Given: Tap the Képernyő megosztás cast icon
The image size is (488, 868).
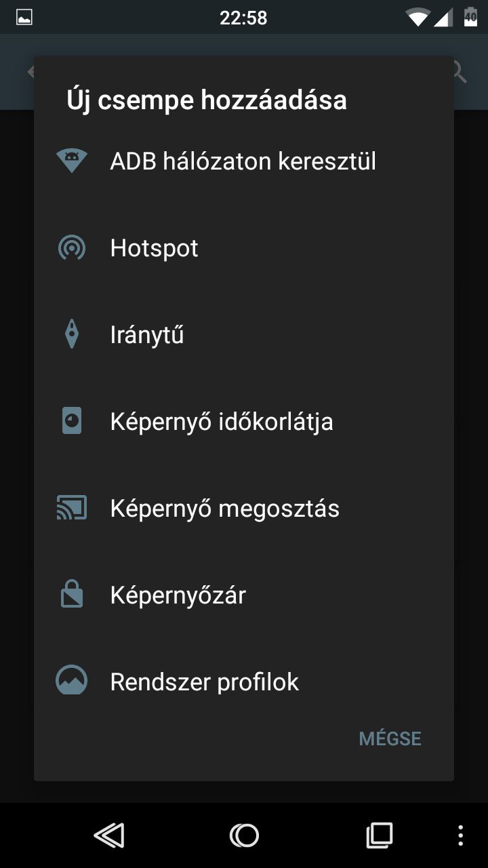Looking at the screenshot, I should click(71, 509).
